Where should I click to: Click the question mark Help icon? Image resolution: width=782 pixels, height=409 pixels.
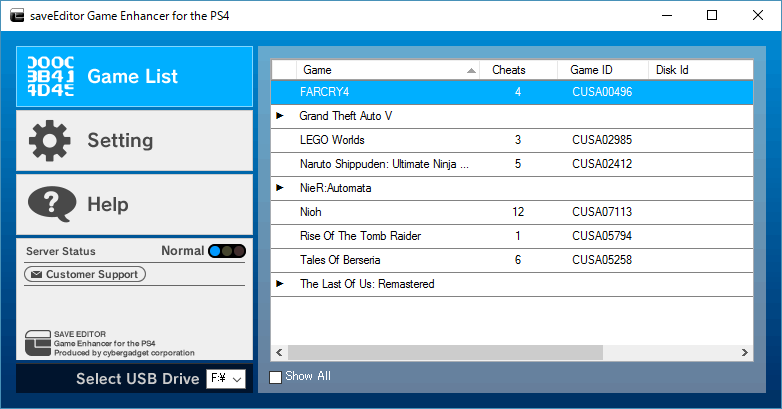[x=50, y=204]
